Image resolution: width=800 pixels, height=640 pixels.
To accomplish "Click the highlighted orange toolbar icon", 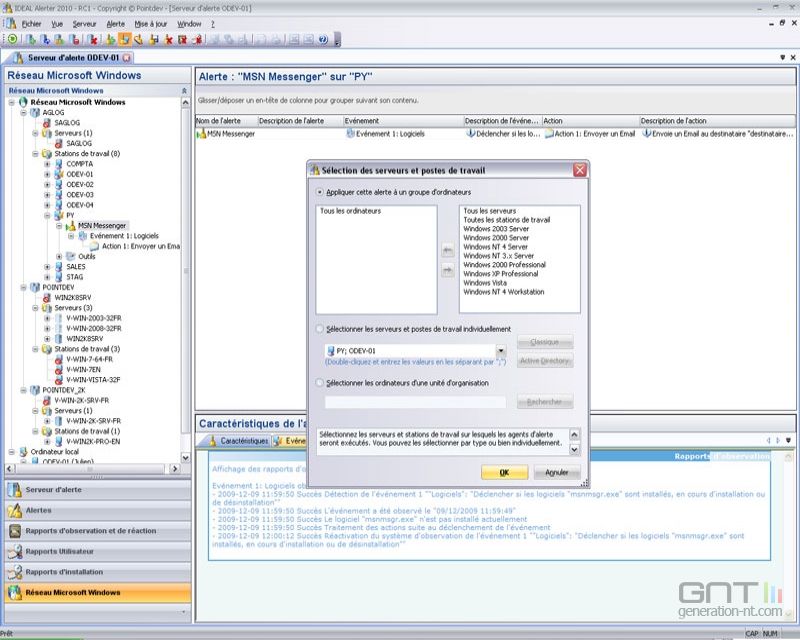I will point(124,39).
